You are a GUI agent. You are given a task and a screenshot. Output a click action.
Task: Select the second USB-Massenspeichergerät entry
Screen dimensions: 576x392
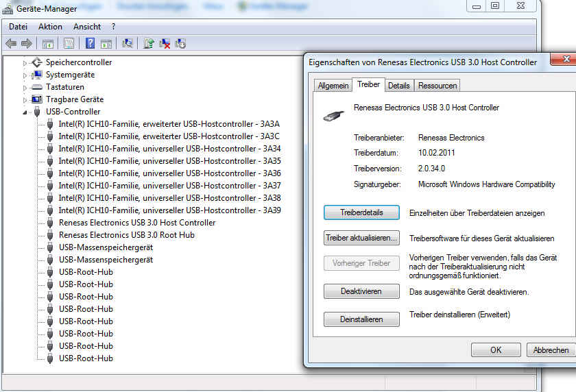tap(106, 260)
